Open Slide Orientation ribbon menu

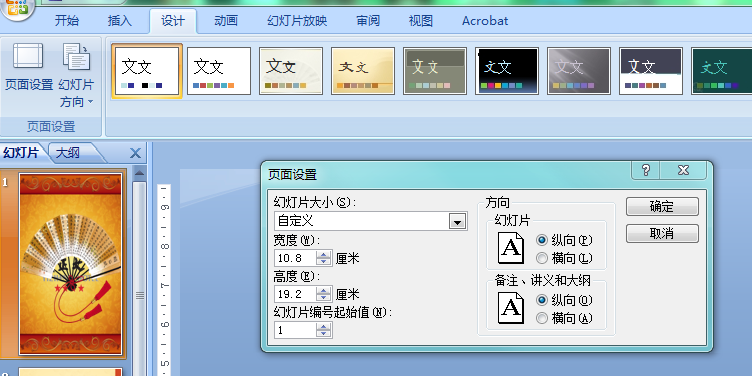76,75
